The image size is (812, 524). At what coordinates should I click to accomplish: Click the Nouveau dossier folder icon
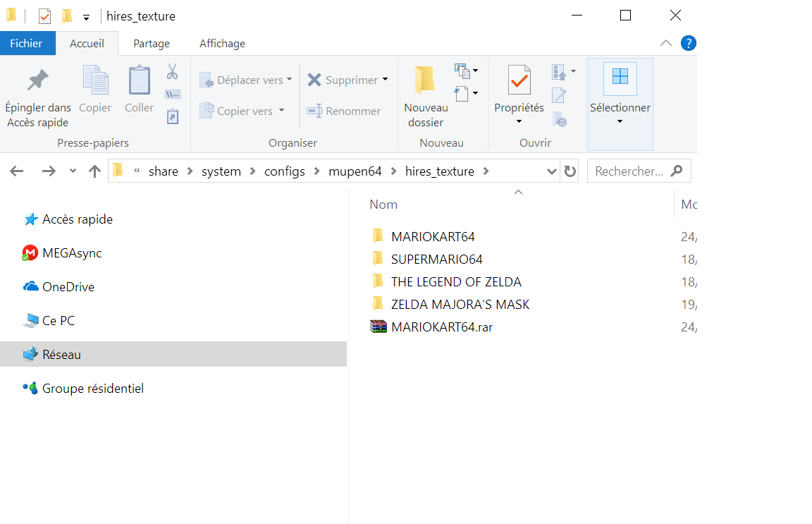pos(425,80)
